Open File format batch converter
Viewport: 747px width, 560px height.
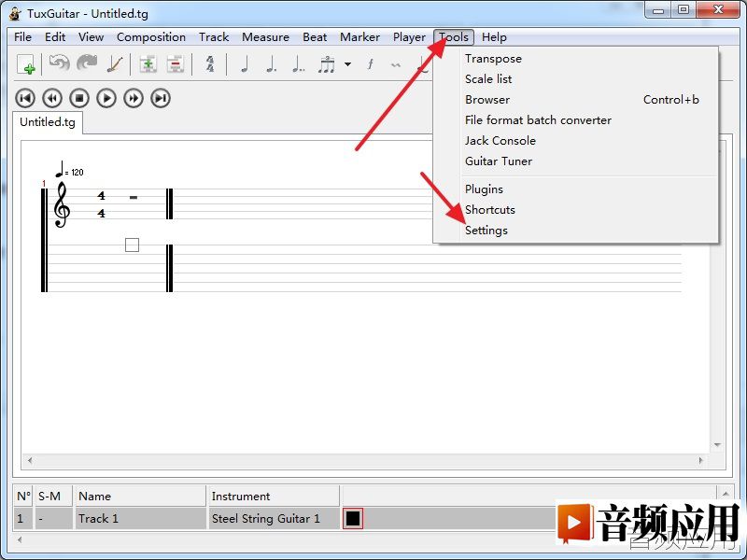click(x=575, y=120)
